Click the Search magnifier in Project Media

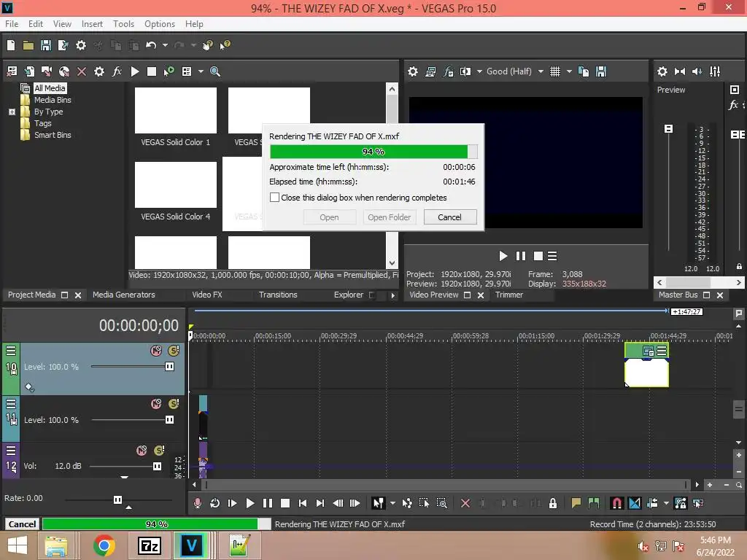click(215, 71)
